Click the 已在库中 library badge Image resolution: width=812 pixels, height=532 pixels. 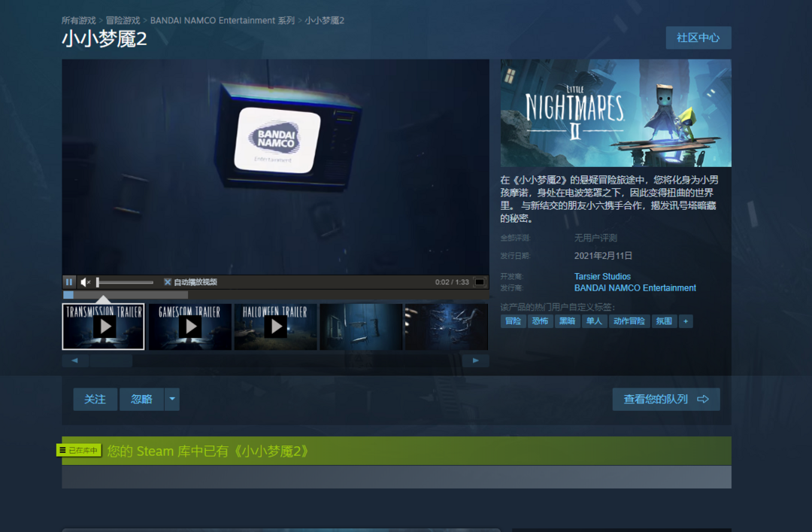[79, 450]
